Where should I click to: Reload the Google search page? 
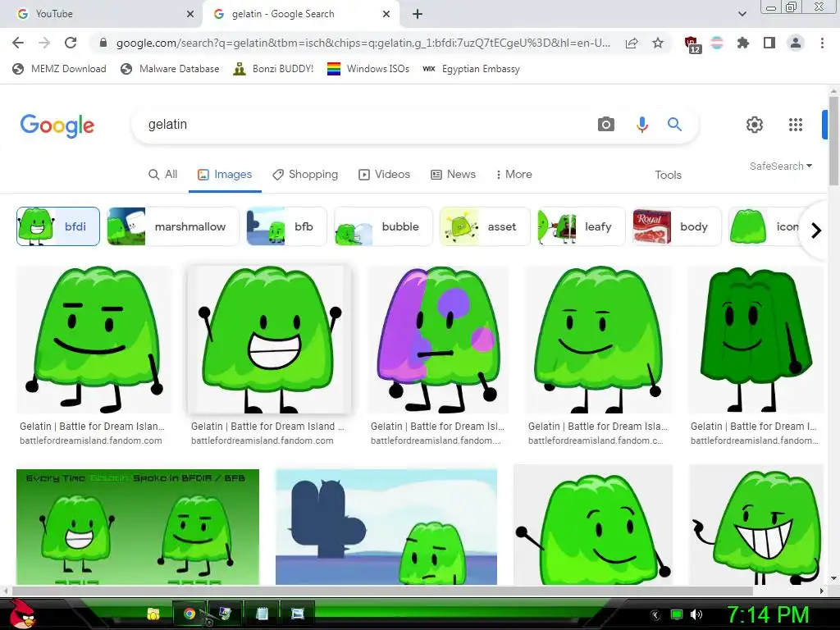71,43
